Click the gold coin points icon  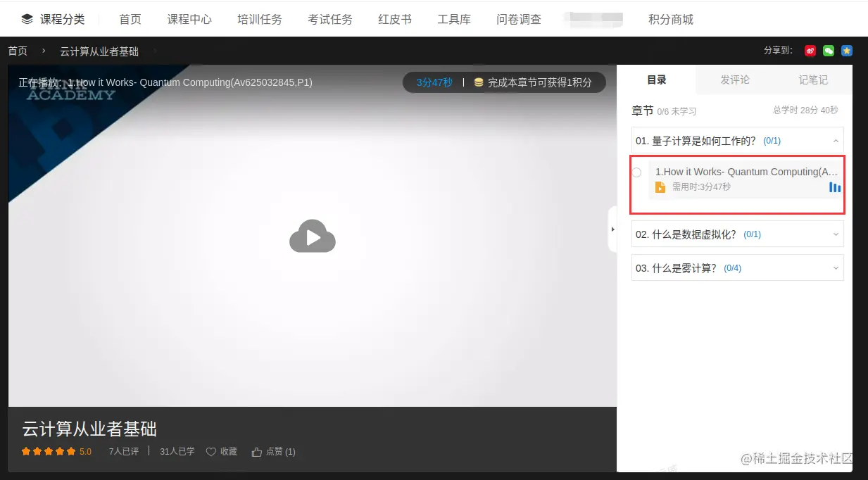click(479, 82)
